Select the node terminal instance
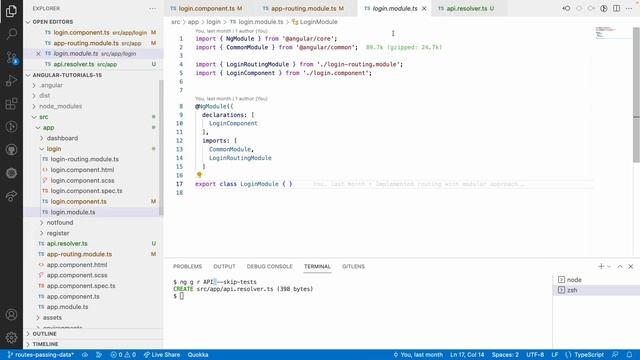 (x=596, y=280)
